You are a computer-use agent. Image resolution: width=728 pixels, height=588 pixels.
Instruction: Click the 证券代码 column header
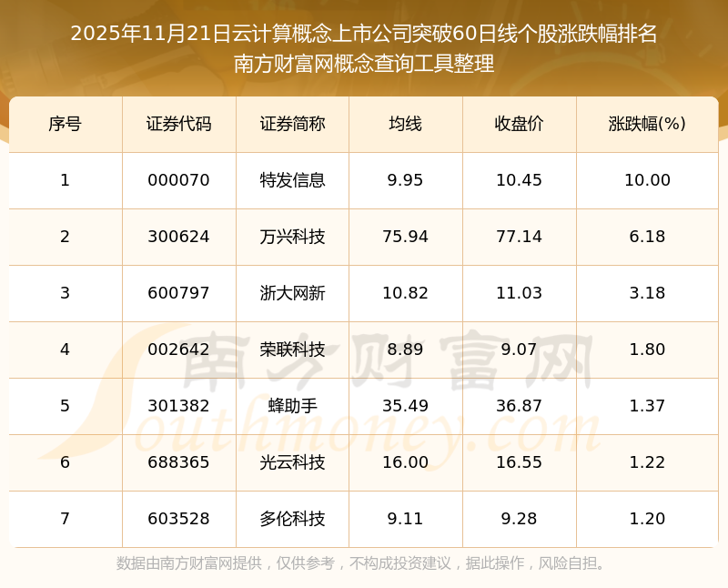click(x=178, y=124)
